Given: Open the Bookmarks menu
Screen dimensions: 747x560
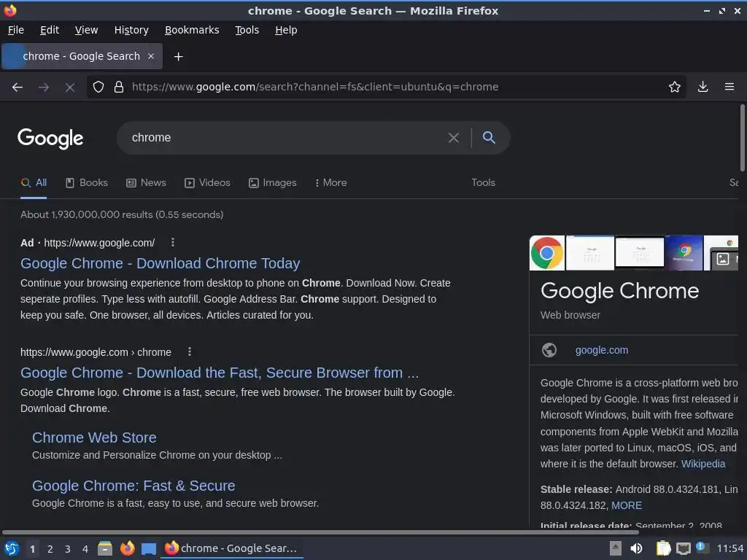Looking at the screenshot, I should [192, 30].
